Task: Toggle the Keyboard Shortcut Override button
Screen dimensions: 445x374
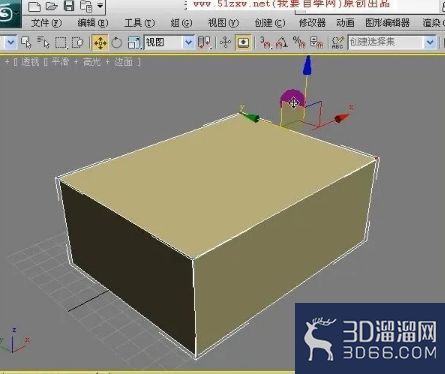Action: click(244, 43)
